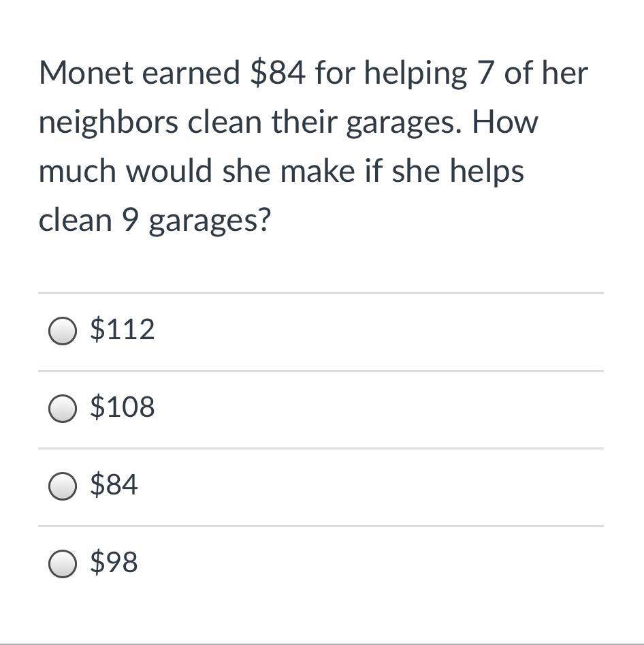Click the $98 answer label text
Screen dimensions: 644x645
[114, 563]
